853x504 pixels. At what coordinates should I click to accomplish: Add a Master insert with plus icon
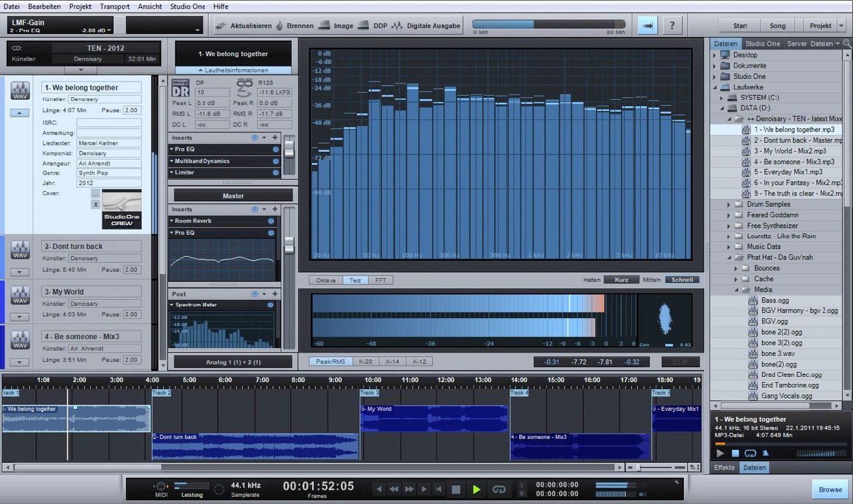click(275, 209)
